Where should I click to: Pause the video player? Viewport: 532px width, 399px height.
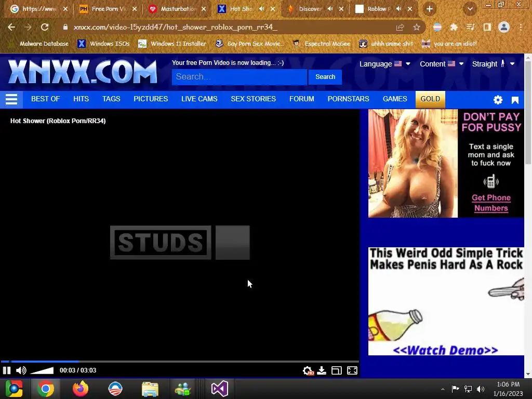click(6, 370)
